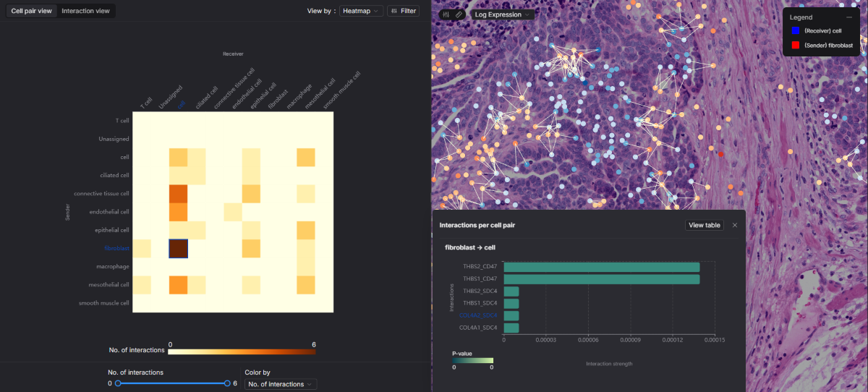Click the right handle of interactions slider

point(227,383)
